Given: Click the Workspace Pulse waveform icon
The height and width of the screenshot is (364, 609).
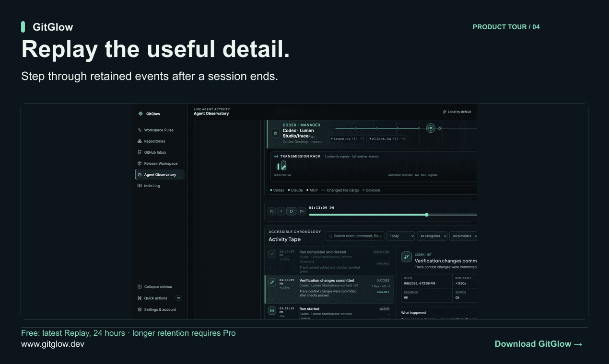Looking at the screenshot, I should click(x=140, y=130).
